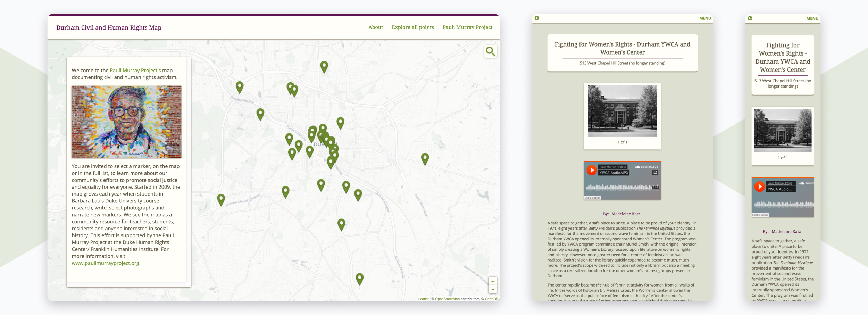Open the About page from the header
868x315 pixels.
(375, 27)
